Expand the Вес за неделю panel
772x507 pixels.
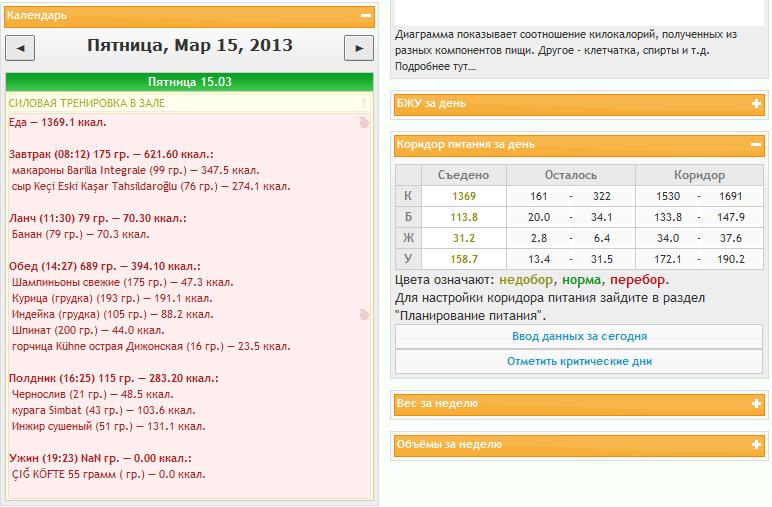click(x=756, y=404)
